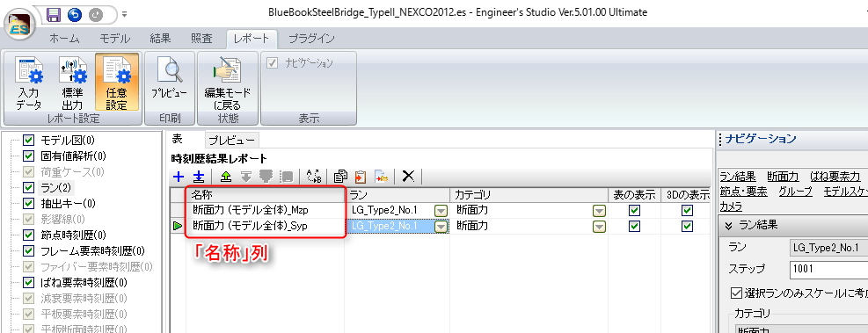Click the copy rows icon in table toolbar
Screen dimensions: 868x333
tap(340, 177)
